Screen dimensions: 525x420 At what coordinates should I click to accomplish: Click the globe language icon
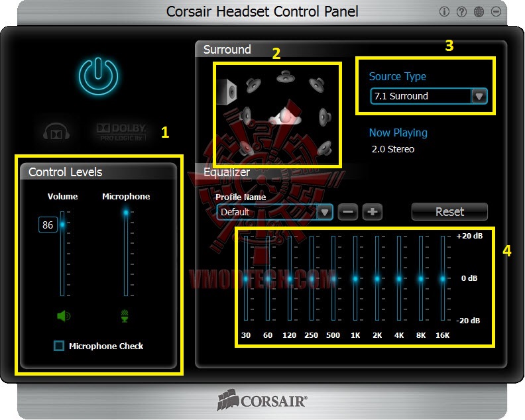coord(479,12)
